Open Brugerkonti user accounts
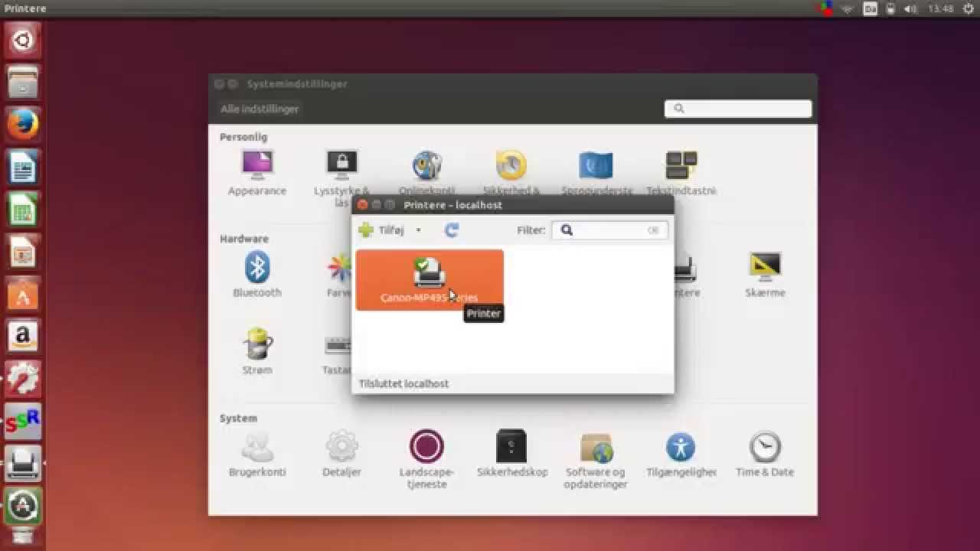Image resolution: width=980 pixels, height=551 pixels. [257, 454]
